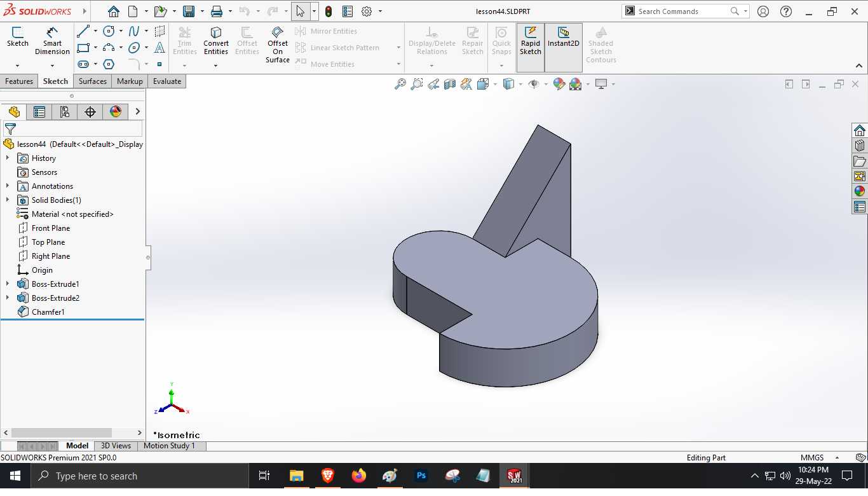This screenshot has width=868, height=496.
Task: Switch to the Markup tab
Action: [130, 81]
